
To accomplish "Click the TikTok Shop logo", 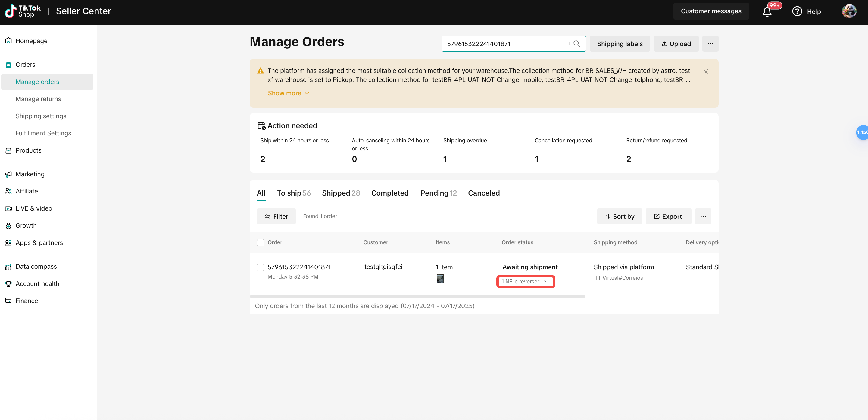I will tap(23, 11).
